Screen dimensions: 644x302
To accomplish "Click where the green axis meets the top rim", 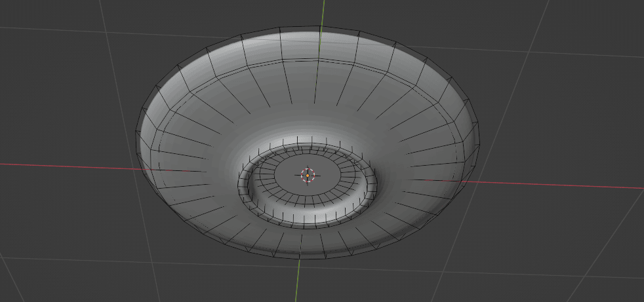I will point(321,28).
